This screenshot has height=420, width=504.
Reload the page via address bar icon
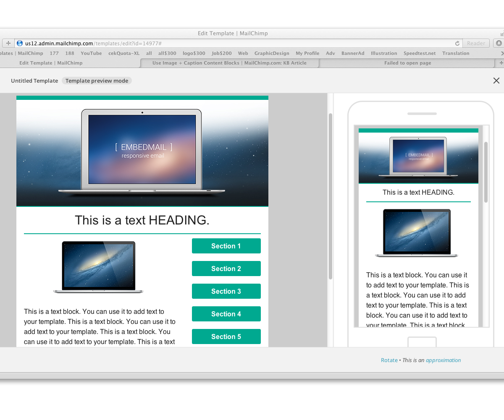pos(457,43)
